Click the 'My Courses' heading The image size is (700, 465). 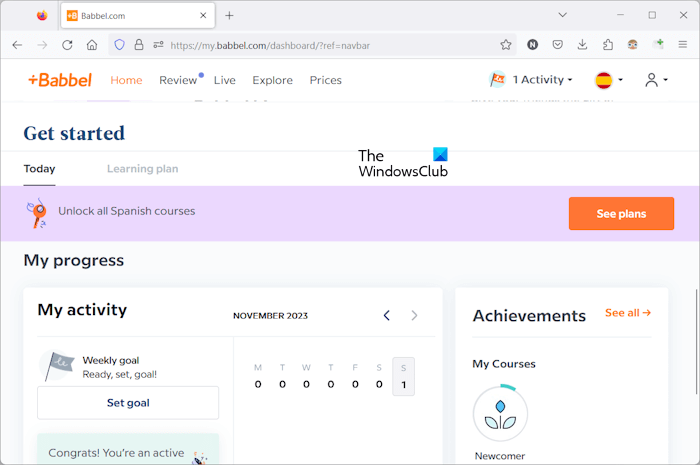click(504, 364)
